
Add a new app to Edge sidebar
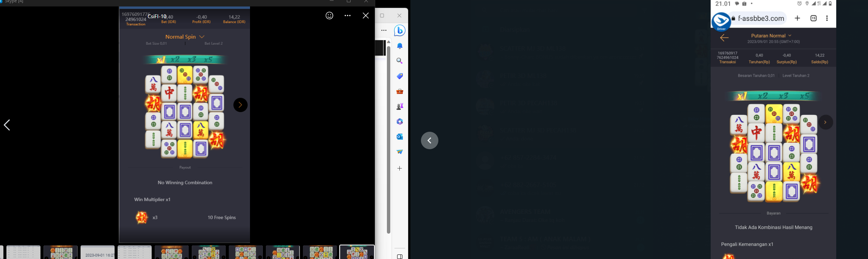click(x=400, y=169)
